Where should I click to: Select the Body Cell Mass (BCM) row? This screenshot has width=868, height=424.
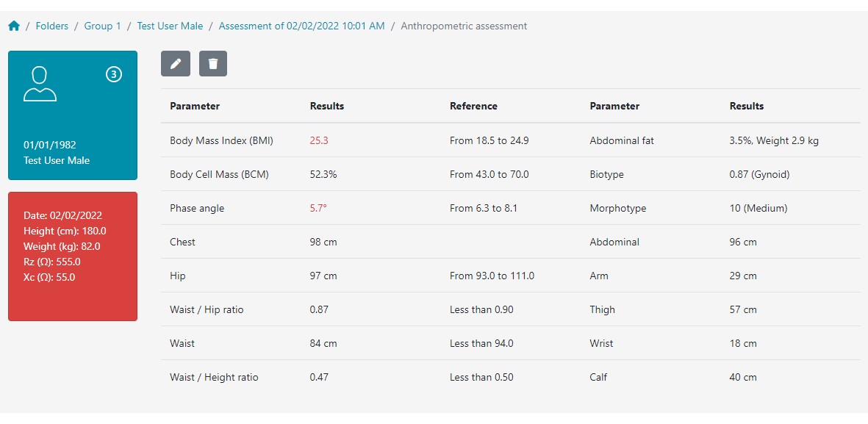[510, 174]
